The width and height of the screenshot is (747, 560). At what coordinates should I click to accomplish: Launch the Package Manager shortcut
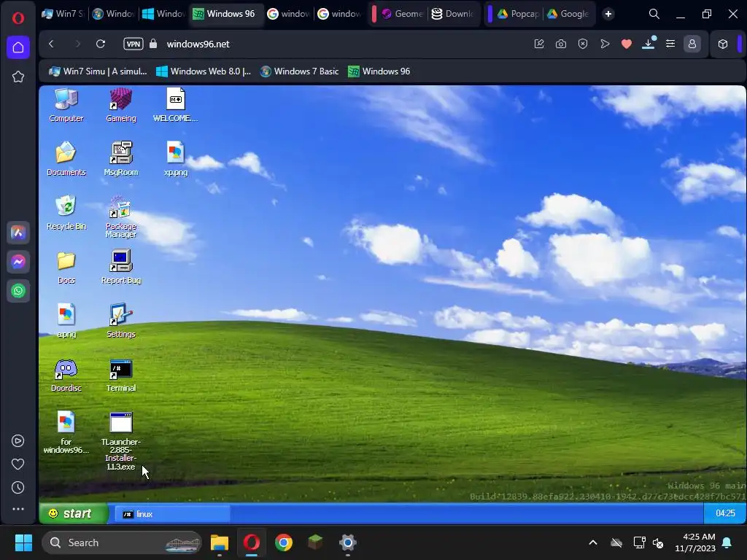tap(121, 217)
